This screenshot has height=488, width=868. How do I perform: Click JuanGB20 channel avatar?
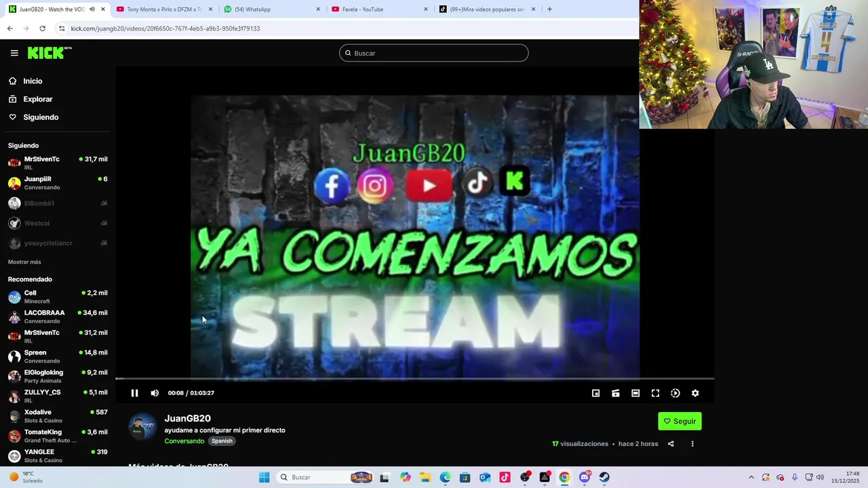point(142,427)
